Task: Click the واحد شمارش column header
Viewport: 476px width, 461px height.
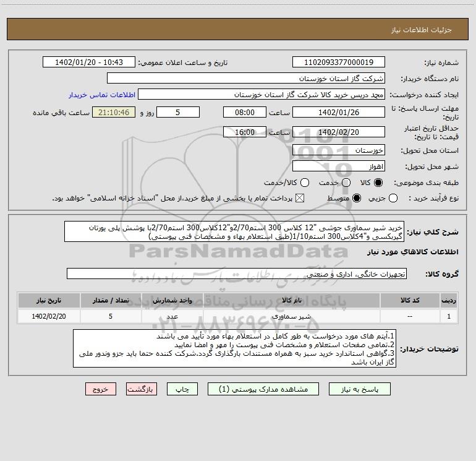Action: coord(172,300)
